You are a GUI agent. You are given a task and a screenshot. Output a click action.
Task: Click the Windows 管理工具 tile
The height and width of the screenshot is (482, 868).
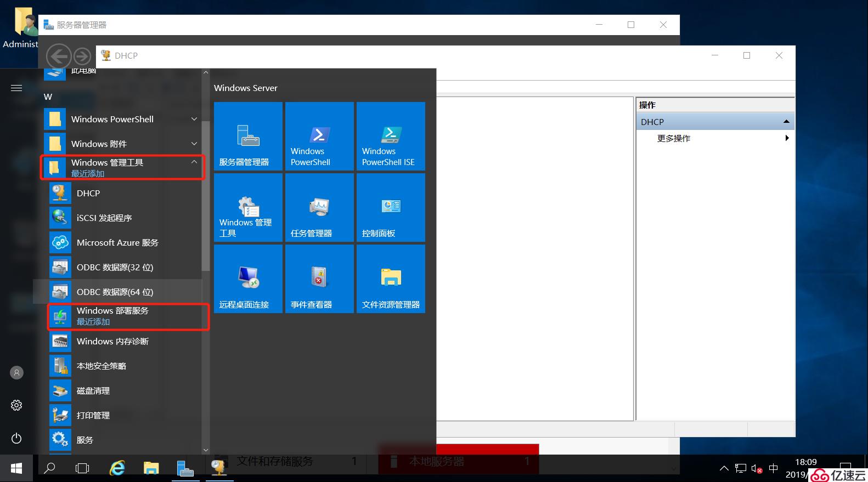click(x=248, y=207)
